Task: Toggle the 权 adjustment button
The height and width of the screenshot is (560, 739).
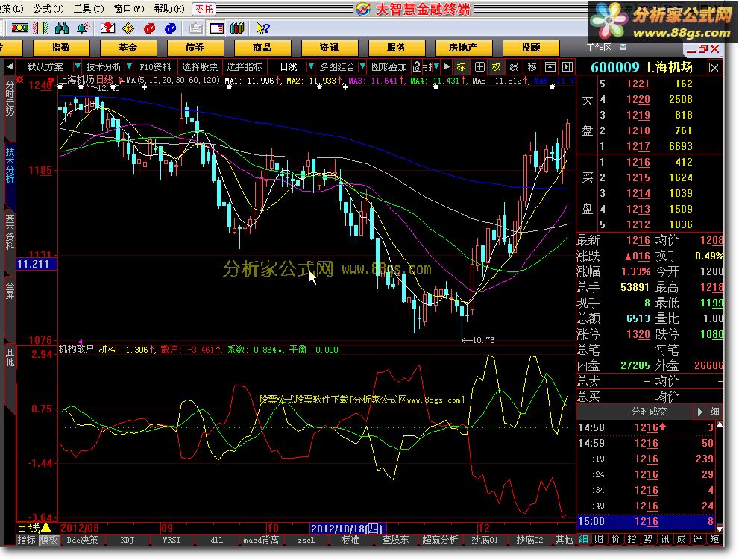Action: (497, 67)
